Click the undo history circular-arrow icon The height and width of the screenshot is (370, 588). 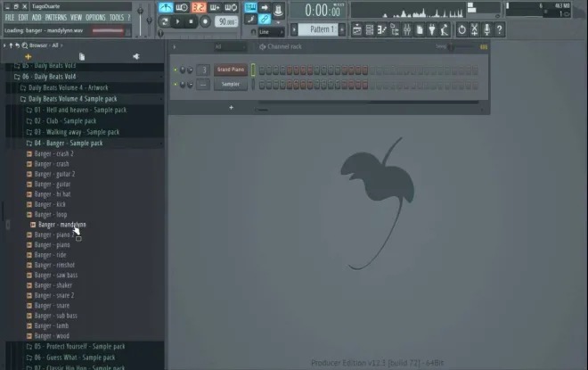coord(462,29)
